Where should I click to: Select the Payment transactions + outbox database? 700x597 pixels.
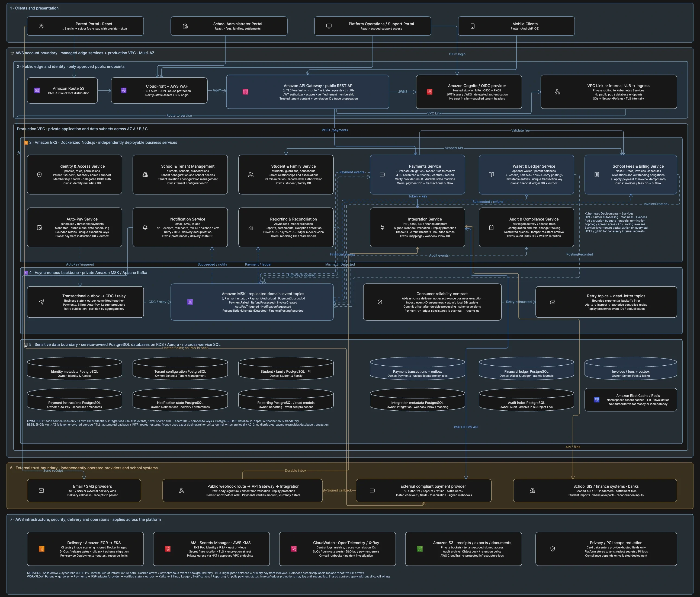pos(417,368)
